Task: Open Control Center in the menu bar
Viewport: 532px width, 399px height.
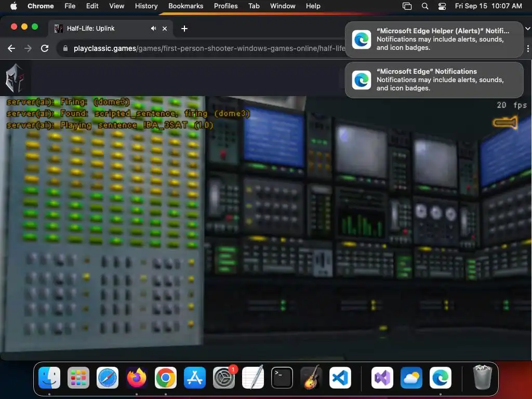Action: tap(442, 6)
